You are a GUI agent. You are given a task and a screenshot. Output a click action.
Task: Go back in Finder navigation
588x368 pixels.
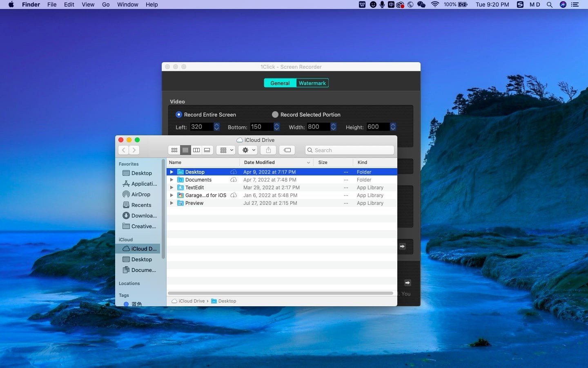click(x=124, y=150)
